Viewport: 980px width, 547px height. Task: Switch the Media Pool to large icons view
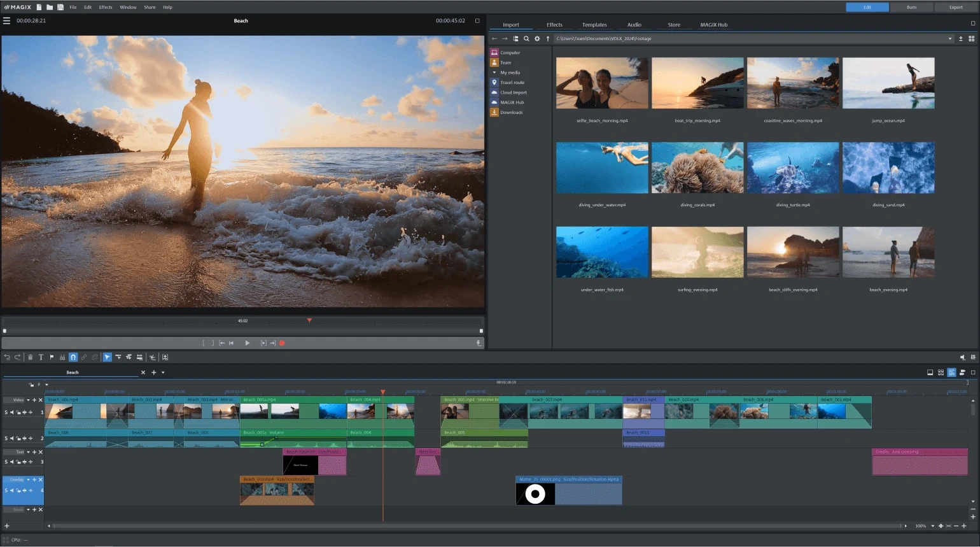[x=971, y=39]
